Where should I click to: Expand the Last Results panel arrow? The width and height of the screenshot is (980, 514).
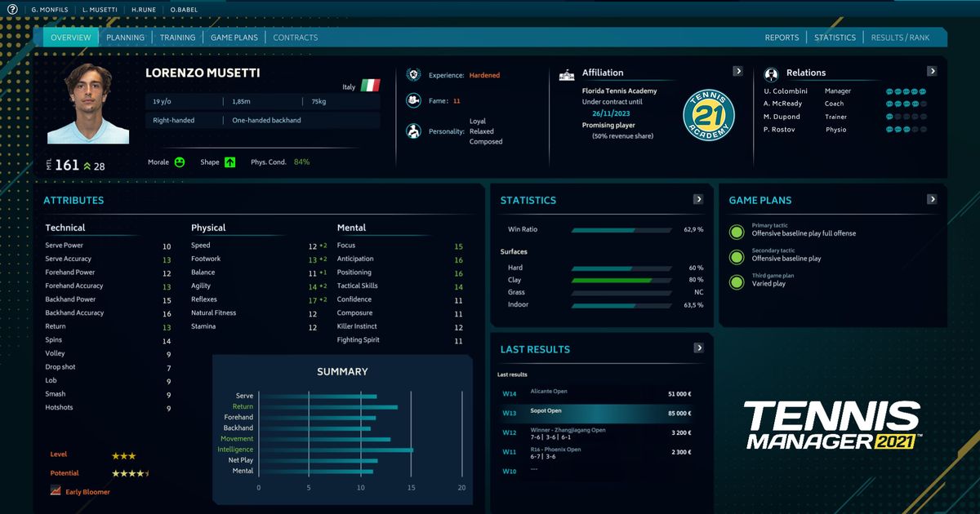(698, 348)
